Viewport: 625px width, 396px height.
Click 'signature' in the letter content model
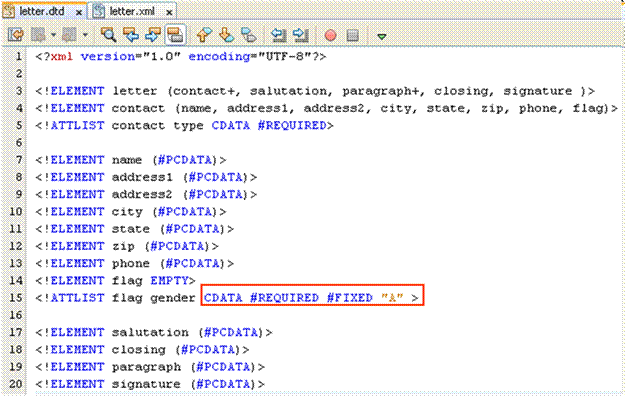tap(538, 91)
